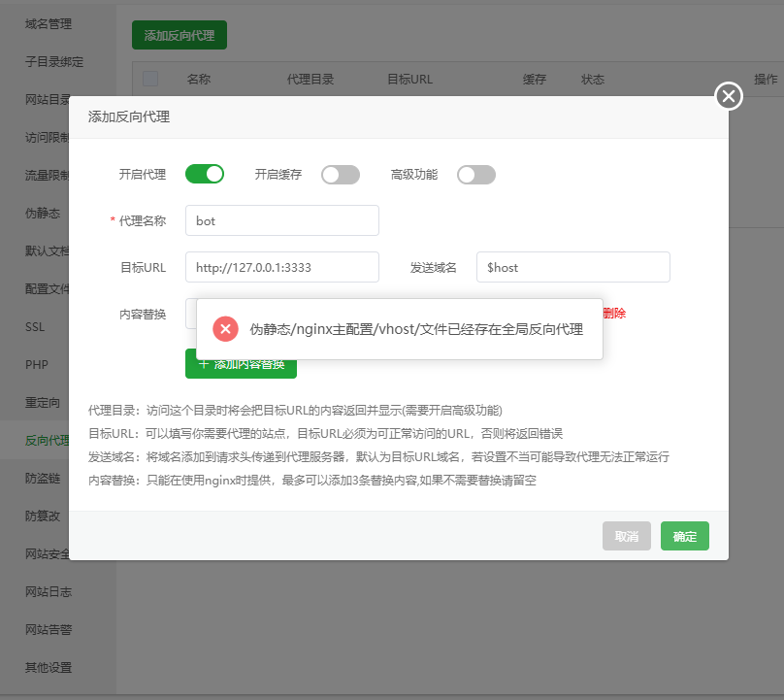Select 配置文件 in the sidebar
Screen dimensions: 784x700
(47, 288)
